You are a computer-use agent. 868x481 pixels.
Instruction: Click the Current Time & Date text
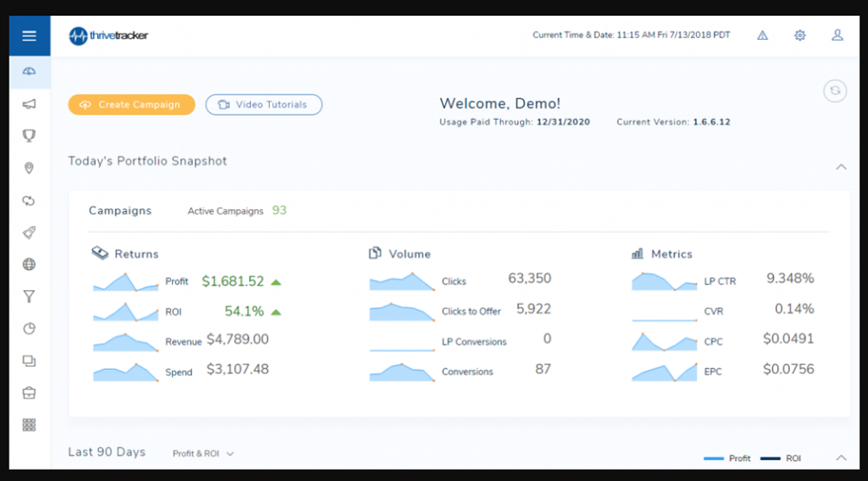631,35
